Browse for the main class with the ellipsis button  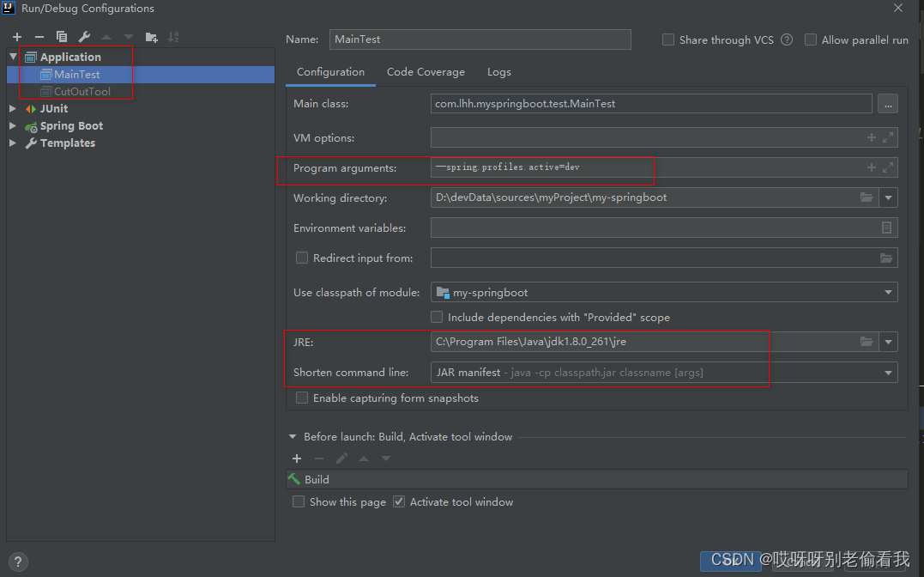pyautogui.click(x=888, y=104)
